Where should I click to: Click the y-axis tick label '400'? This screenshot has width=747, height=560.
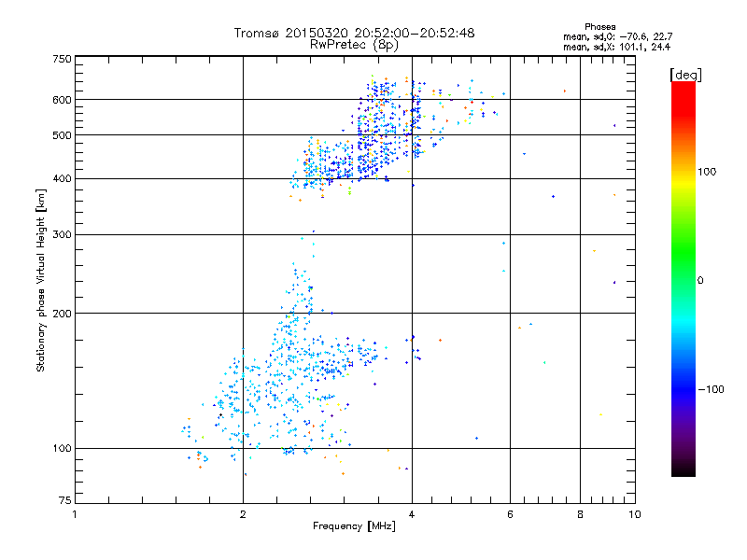tap(63, 179)
